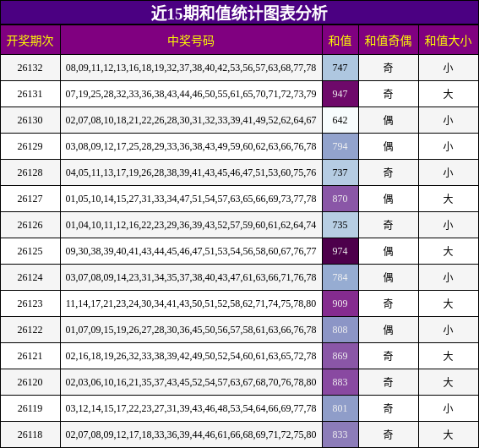
Task: Click the title 近15期和值统计图表分析
Action: tap(239, 13)
